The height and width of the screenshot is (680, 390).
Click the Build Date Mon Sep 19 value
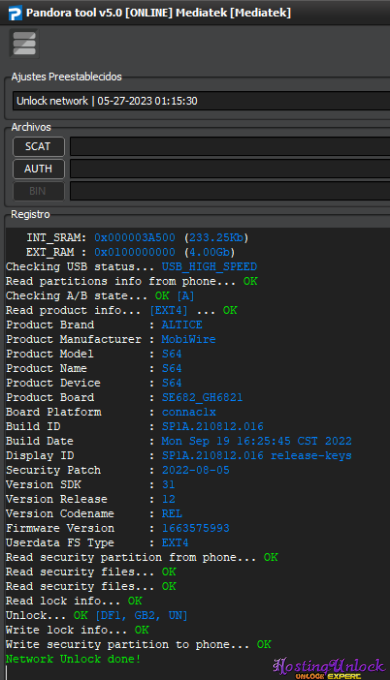click(257, 441)
